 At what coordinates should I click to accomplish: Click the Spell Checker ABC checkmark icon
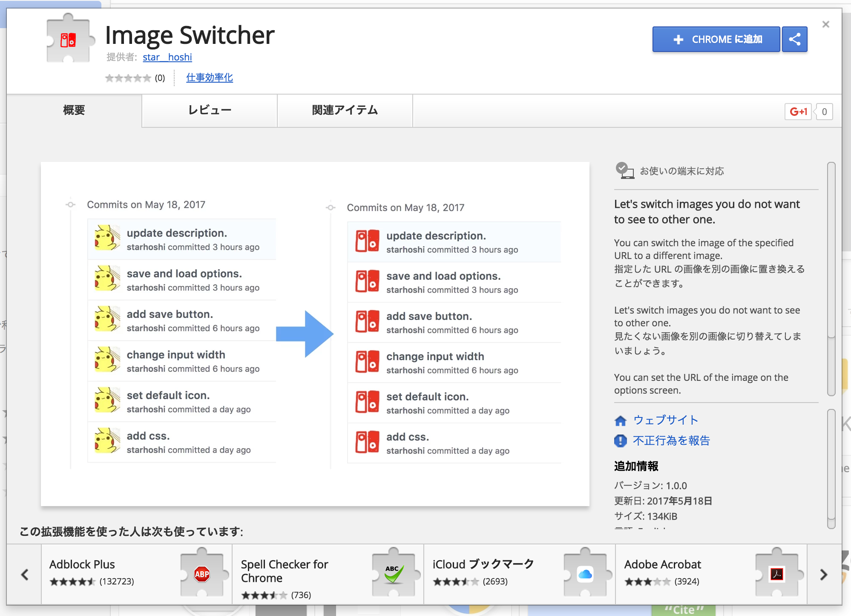[393, 574]
